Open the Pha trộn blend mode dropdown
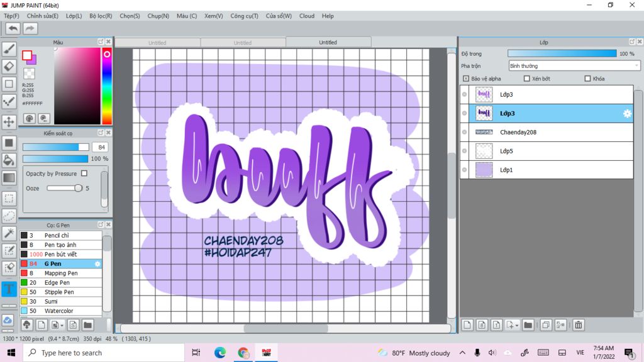The image size is (644, 362). 574,65
